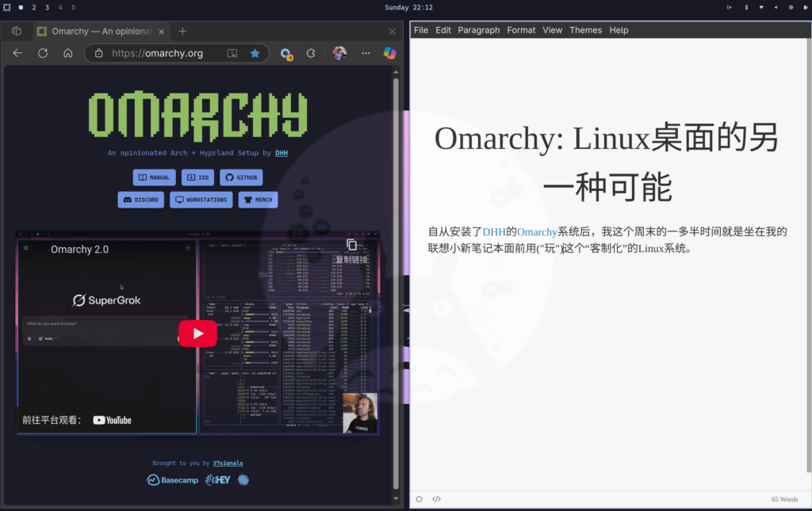Click the battery indicator in the tray

(x=806, y=7)
